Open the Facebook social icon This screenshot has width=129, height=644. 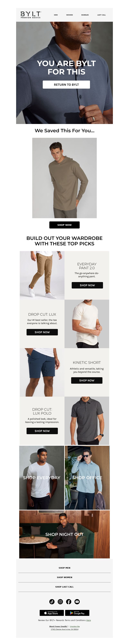[x=69, y=602]
